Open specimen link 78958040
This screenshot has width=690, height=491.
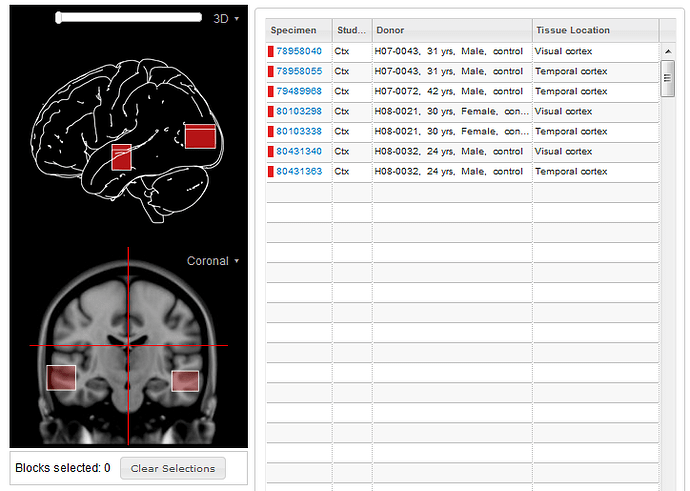(299, 51)
